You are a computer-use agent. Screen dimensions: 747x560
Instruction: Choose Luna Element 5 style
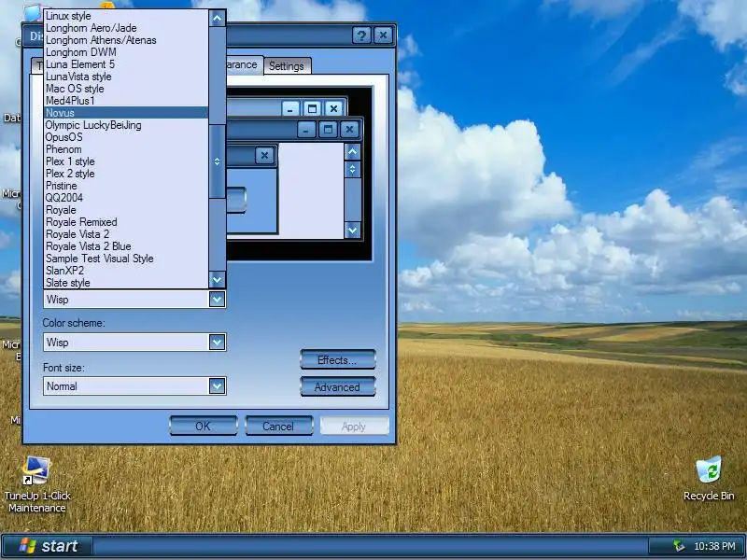(x=126, y=64)
